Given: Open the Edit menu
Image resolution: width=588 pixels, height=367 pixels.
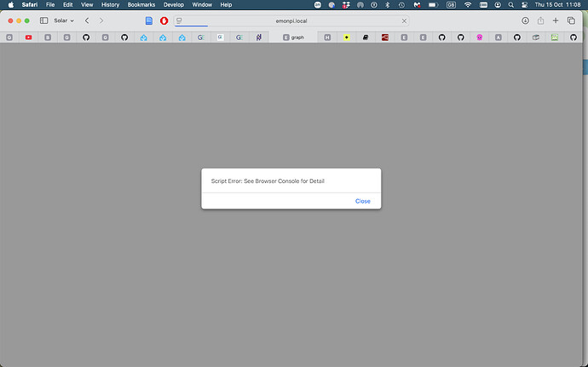Looking at the screenshot, I should click(x=68, y=5).
